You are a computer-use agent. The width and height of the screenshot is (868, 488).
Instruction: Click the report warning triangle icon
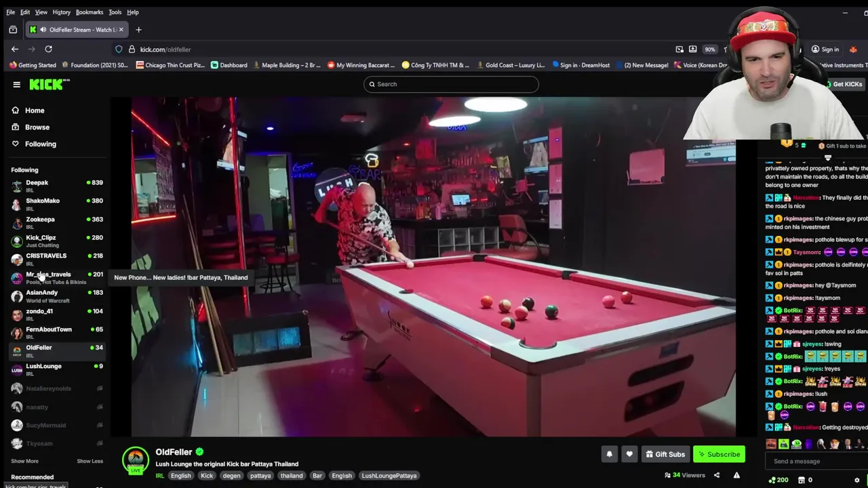click(x=736, y=475)
